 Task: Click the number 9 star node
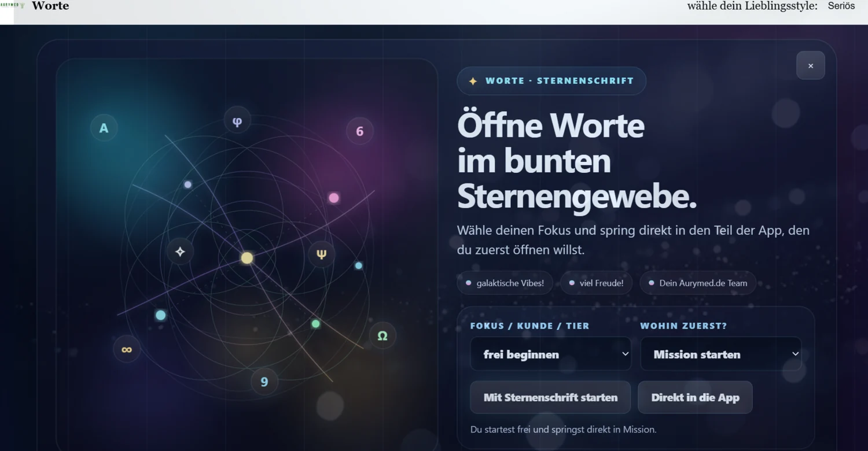click(264, 381)
